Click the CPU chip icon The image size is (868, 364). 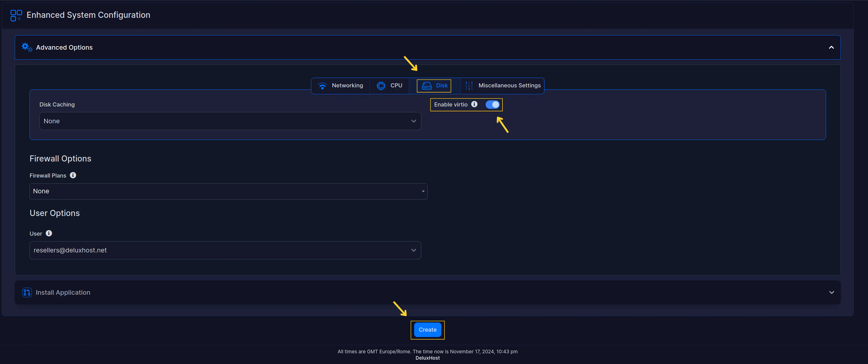(x=381, y=86)
